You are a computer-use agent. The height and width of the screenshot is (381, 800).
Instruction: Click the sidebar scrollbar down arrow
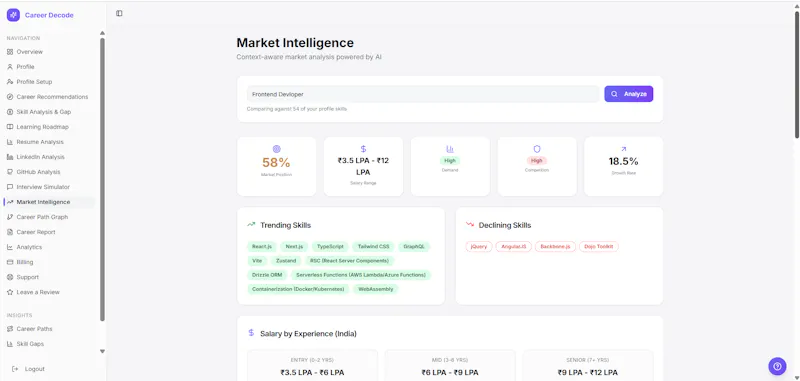102,351
